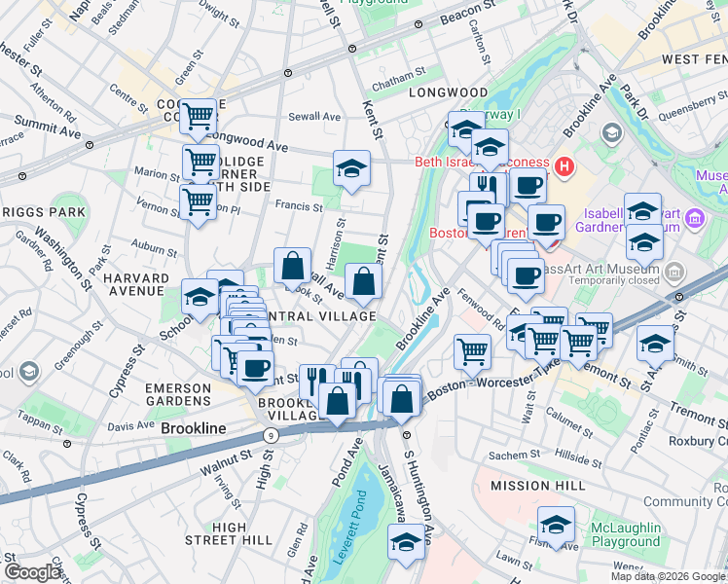Click the graduation cap marker near Smith St
The image size is (728, 584).
[655, 345]
